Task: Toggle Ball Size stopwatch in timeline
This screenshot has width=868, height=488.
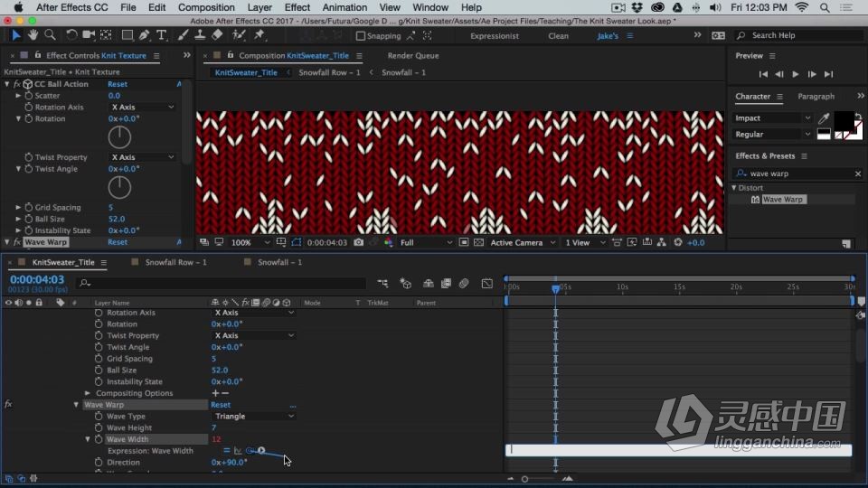Action: click(x=99, y=371)
